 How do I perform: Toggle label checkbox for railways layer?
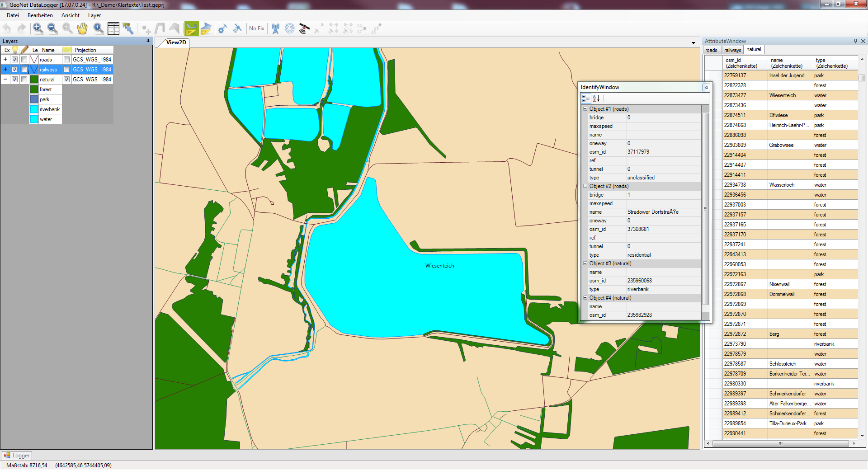pyautogui.click(x=67, y=70)
